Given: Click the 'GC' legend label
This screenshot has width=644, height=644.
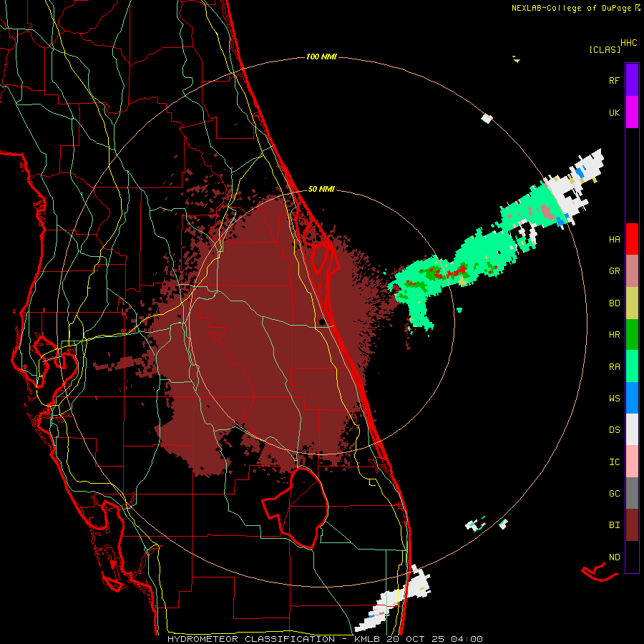Looking at the screenshot, I should pos(614,494).
